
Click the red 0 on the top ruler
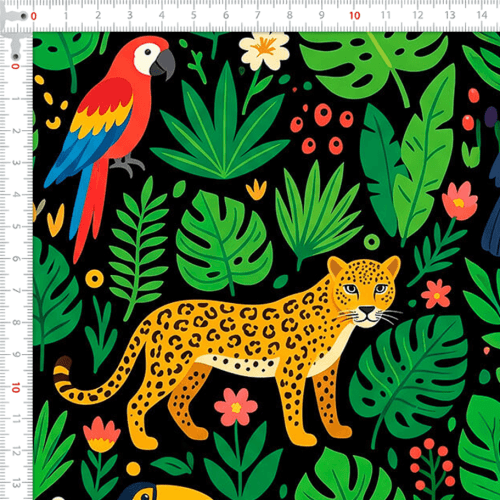click(x=34, y=16)
